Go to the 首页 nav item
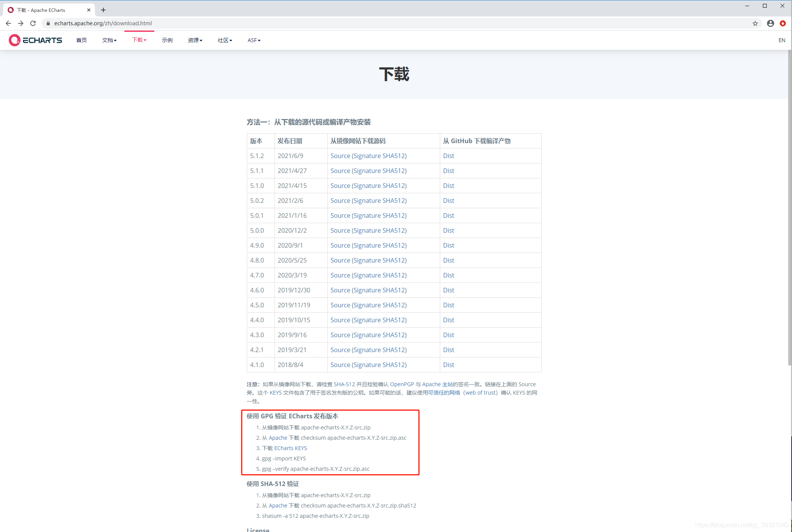The image size is (792, 532). (82, 40)
